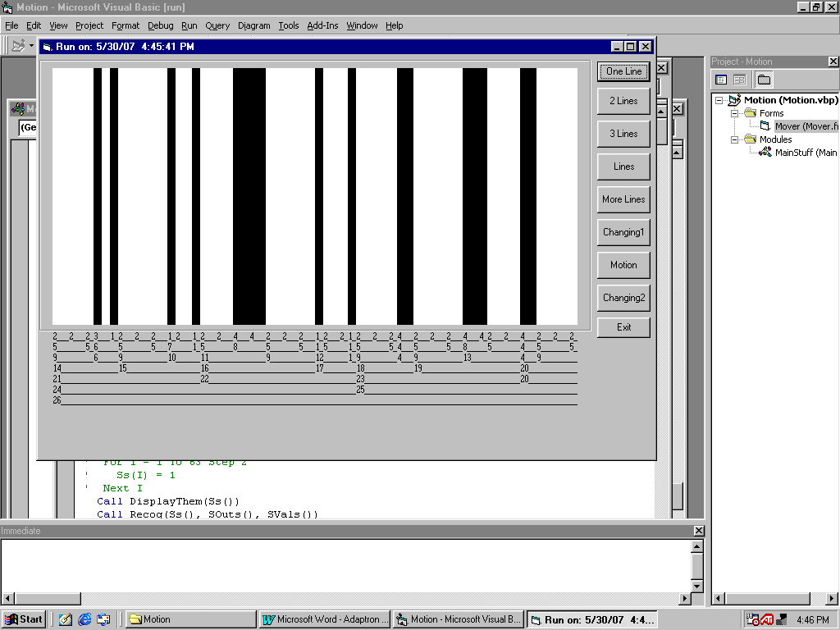Image resolution: width=840 pixels, height=630 pixels.
Task: Open the Tools menu
Action: tap(289, 25)
